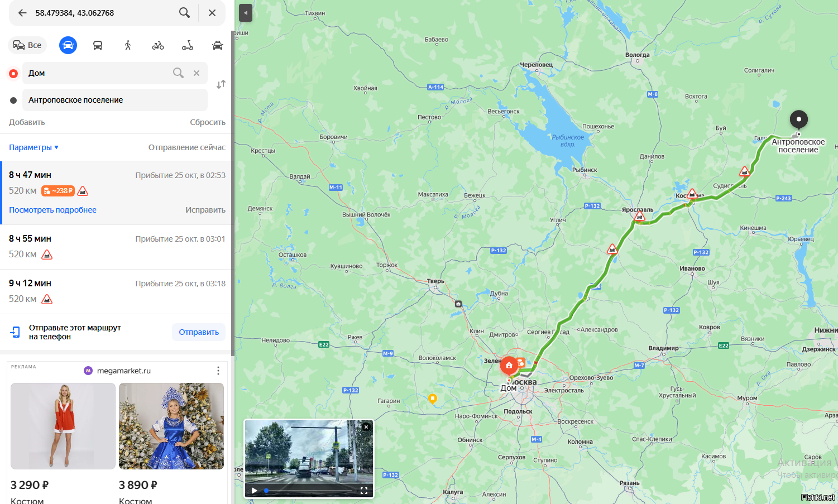The image size is (838, 504).
Task: Choose the walking route mode
Action: (x=128, y=45)
